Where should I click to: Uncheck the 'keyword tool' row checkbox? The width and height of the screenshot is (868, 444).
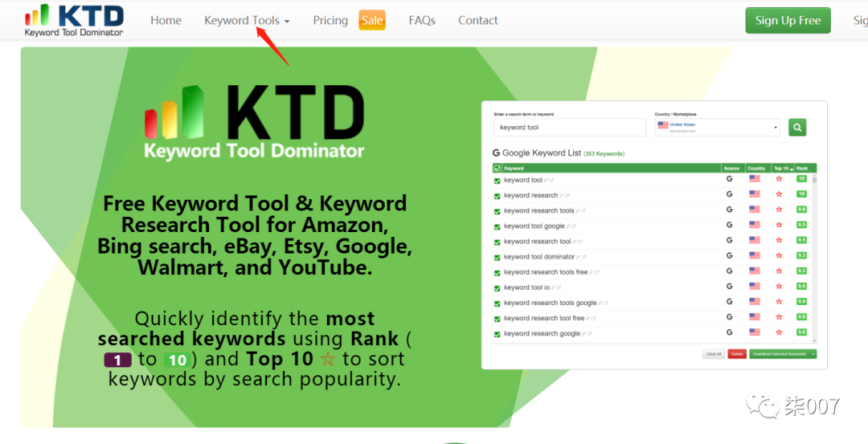coord(497,181)
